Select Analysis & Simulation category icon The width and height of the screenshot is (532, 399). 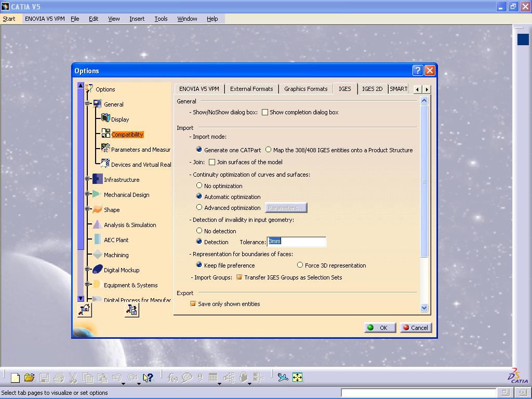coord(97,224)
